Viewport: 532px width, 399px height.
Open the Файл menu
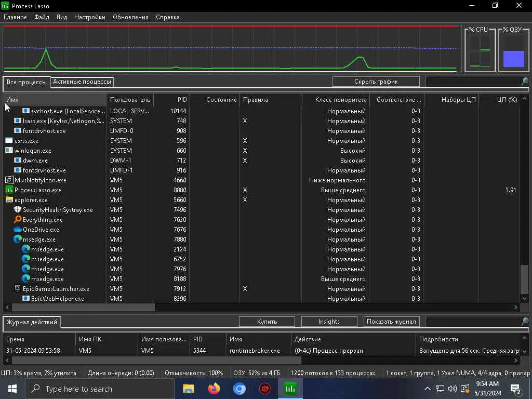coord(42,17)
